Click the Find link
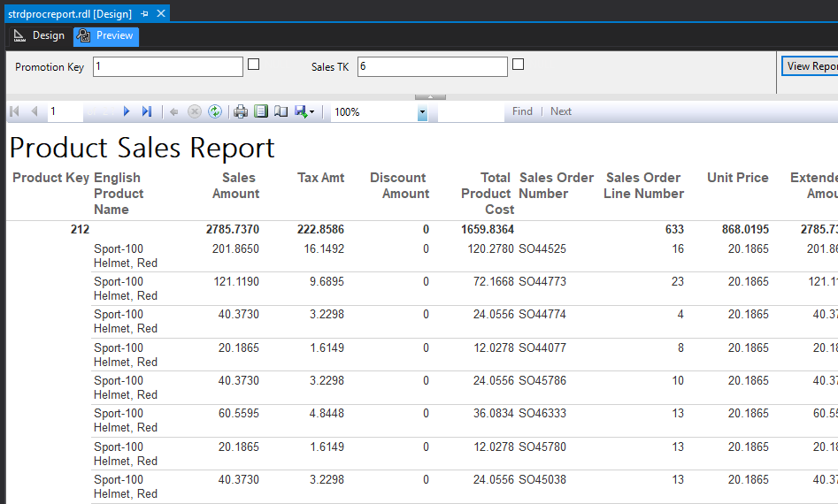The width and height of the screenshot is (838, 504). click(x=522, y=111)
